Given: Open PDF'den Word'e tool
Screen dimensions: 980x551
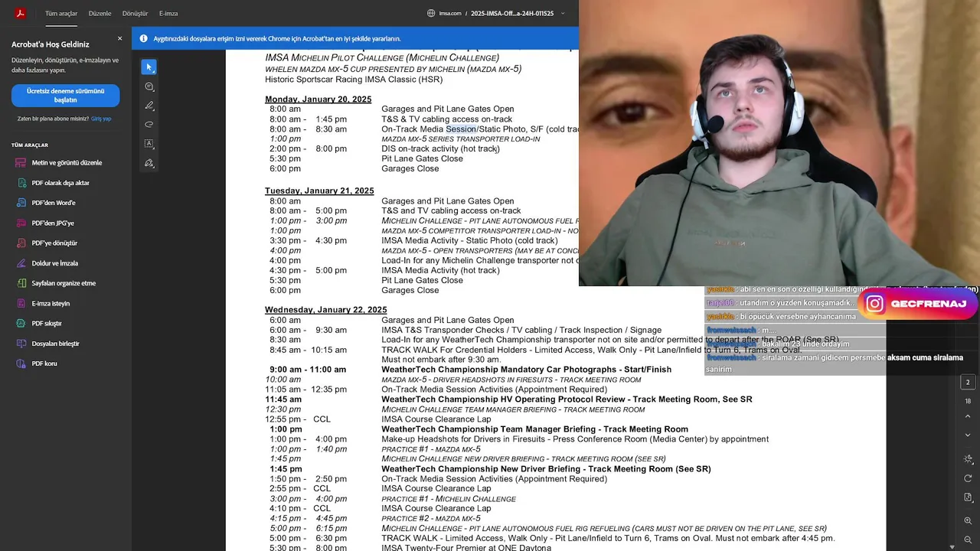Looking at the screenshot, I should coord(47,203).
